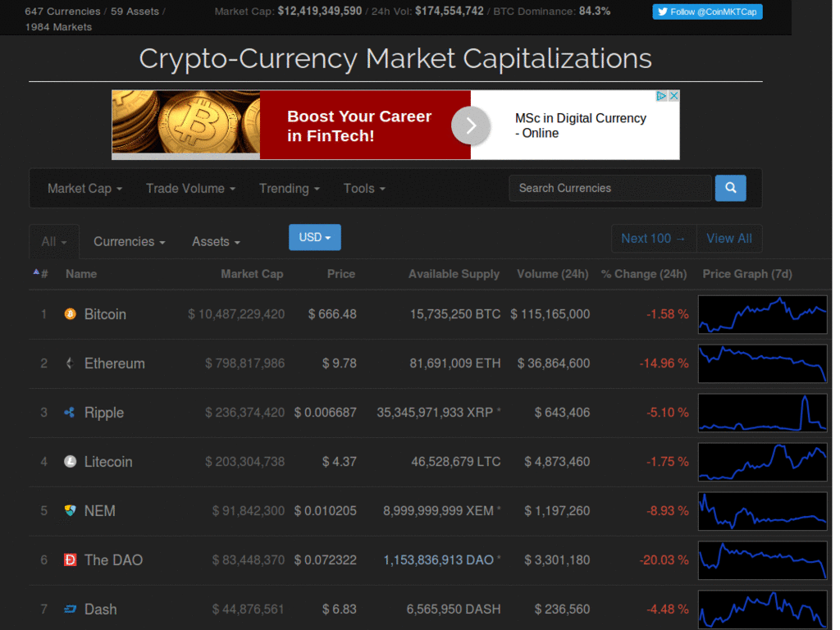840x630 pixels.
Task: Open The DAO currency page
Action: [x=113, y=559]
